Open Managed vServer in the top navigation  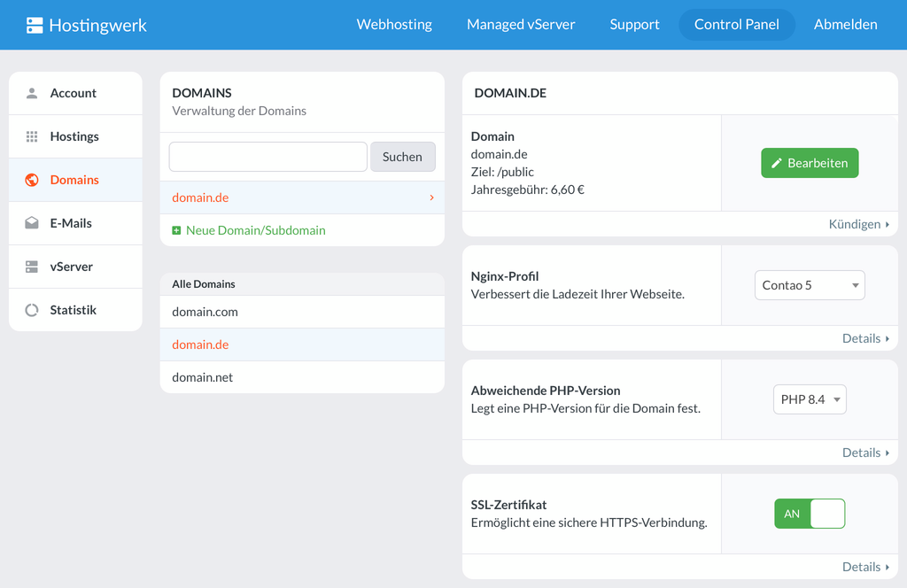tap(521, 24)
